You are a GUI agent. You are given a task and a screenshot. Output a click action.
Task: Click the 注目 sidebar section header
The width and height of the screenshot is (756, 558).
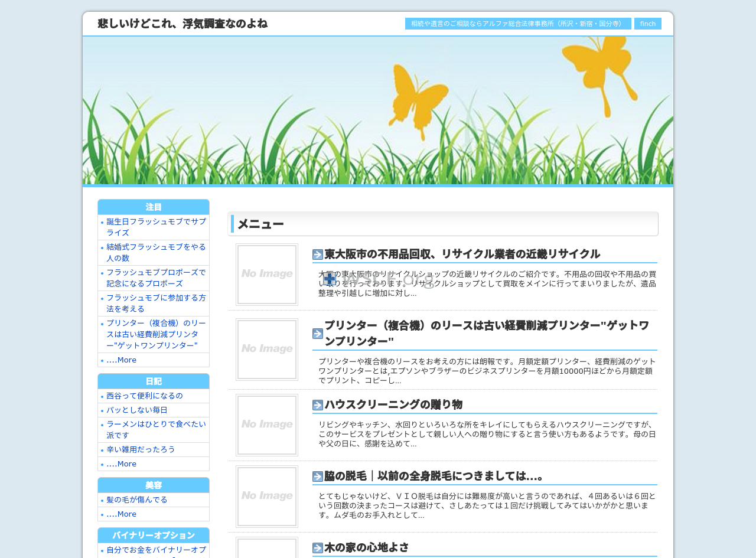click(154, 207)
